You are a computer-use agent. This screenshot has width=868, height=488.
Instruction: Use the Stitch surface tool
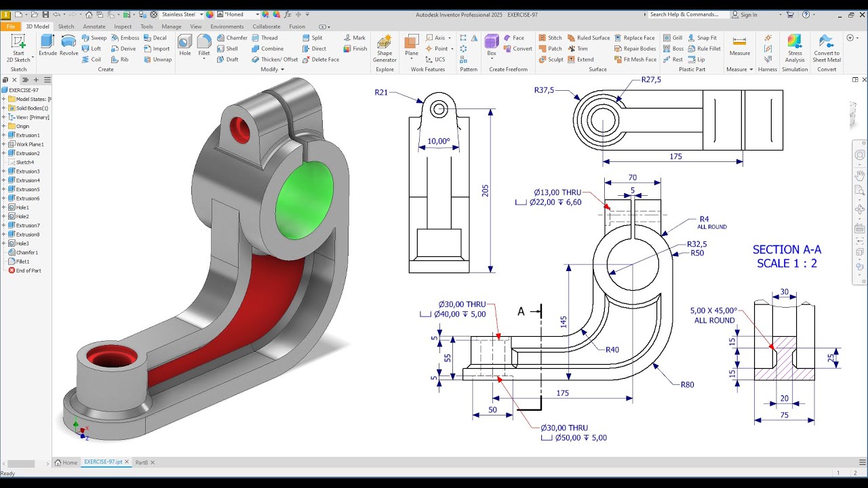tap(550, 38)
